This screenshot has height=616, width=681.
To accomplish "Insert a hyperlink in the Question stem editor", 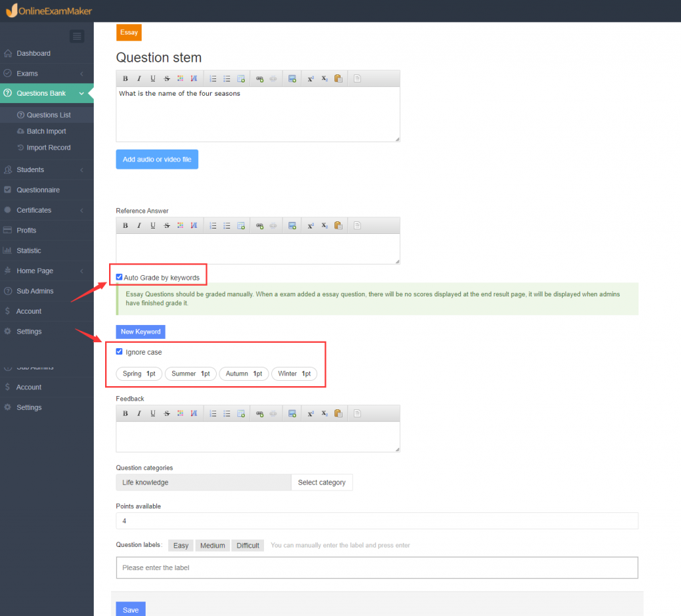I will pos(259,78).
